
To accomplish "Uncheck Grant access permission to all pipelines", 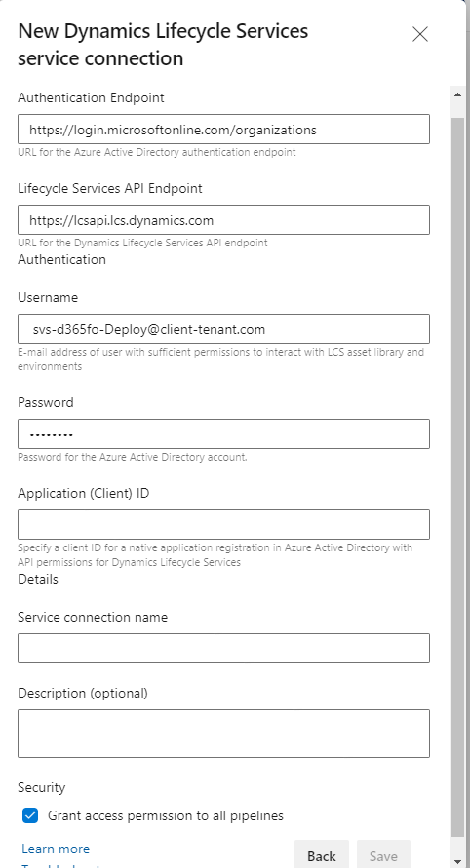I will [x=30, y=815].
